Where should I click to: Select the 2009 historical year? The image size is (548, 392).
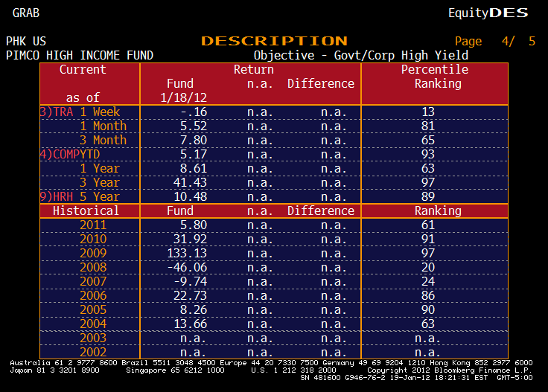click(93, 254)
